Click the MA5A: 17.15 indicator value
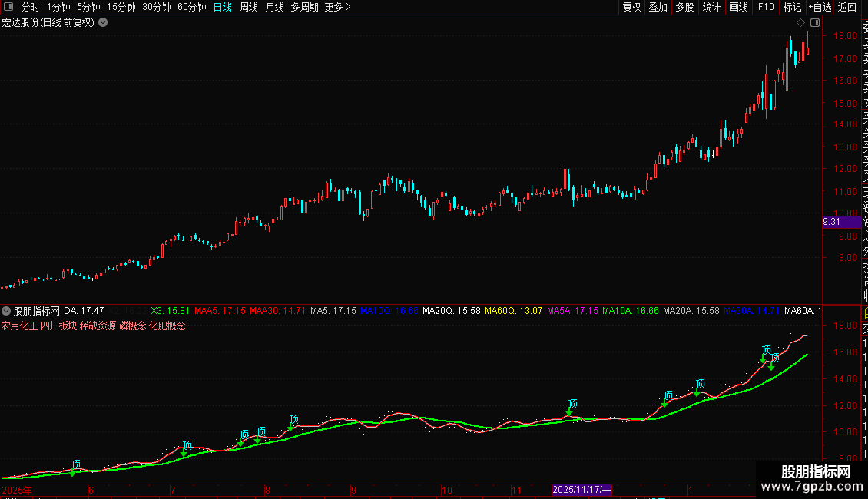Screen dimensions: 868x499 tap(572, 311)
